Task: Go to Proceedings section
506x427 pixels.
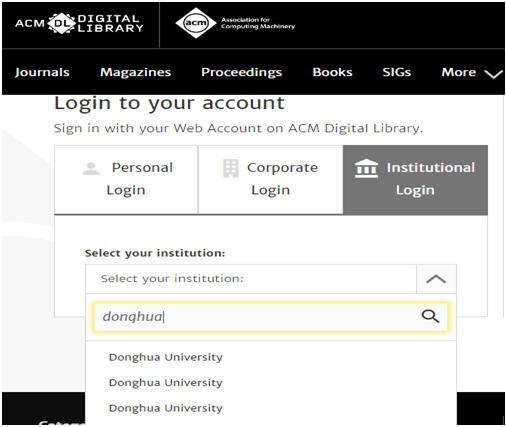Action: [242, 72]
